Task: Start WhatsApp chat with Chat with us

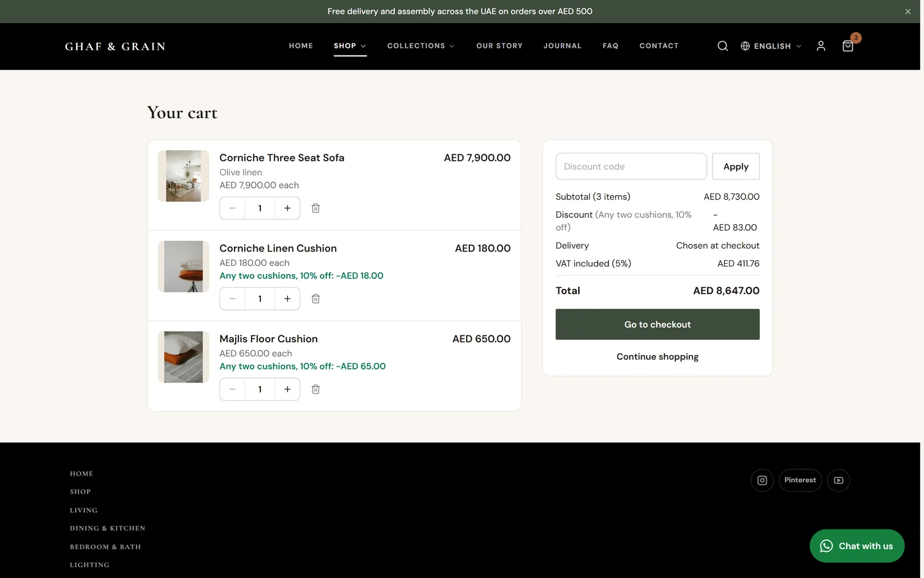Action: click(857, 546)
